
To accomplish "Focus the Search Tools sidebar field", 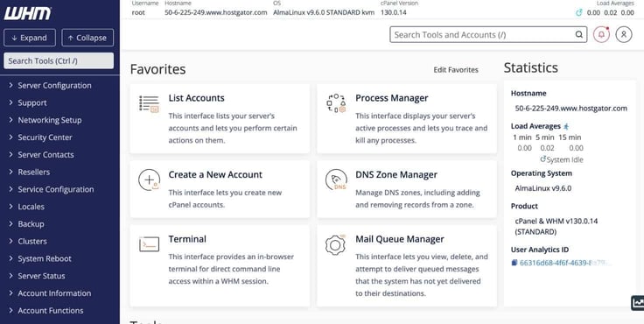I will (x=59, y=60).
